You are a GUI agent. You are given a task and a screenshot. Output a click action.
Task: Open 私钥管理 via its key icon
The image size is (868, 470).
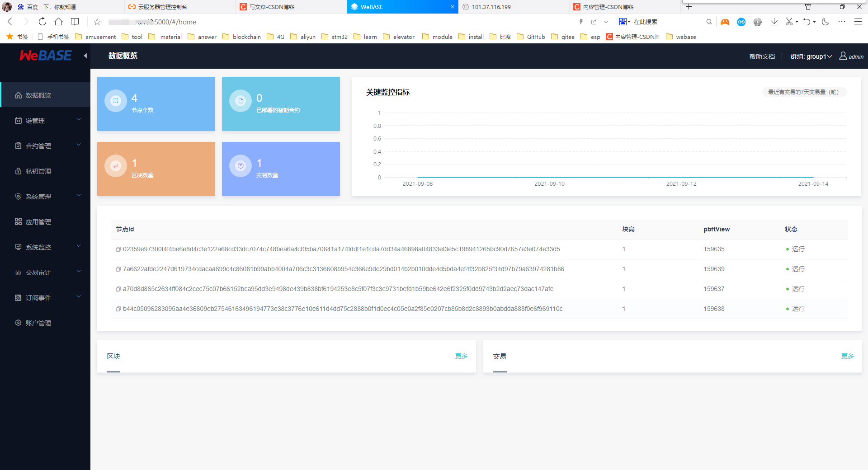pos(18,171)
